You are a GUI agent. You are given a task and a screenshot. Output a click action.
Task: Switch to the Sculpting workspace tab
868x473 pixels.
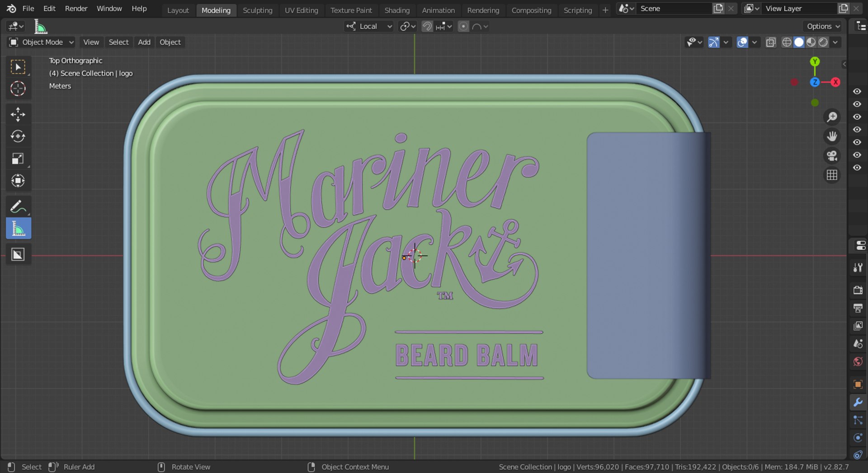pos(257,10)
